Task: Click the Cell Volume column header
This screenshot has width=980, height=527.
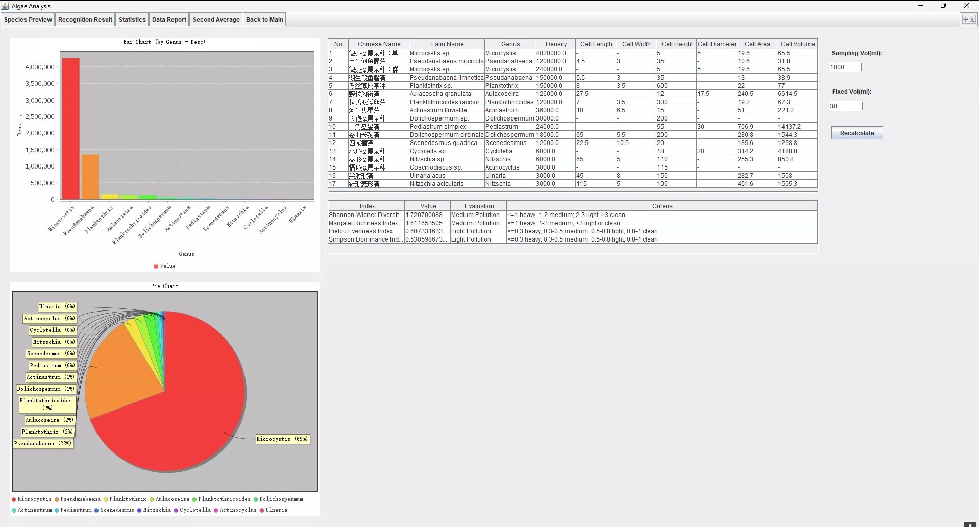Action: point(797,44)
